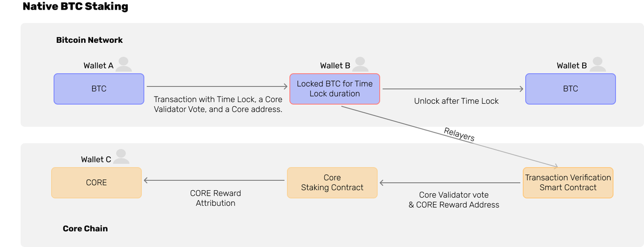Image resolution: width=644 pixels, height=247 pixels.
Task: Click the user icon above the rightmost BTC box
Action: (597, 64)
